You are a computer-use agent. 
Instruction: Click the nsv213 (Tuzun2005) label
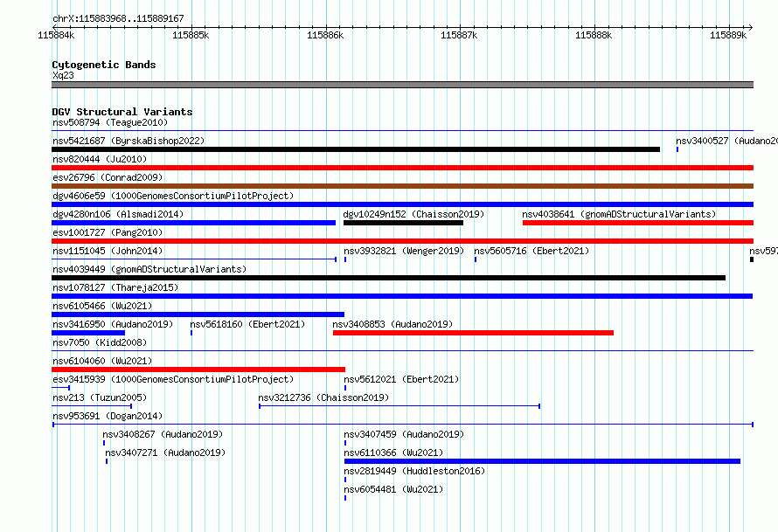point(100,397)
